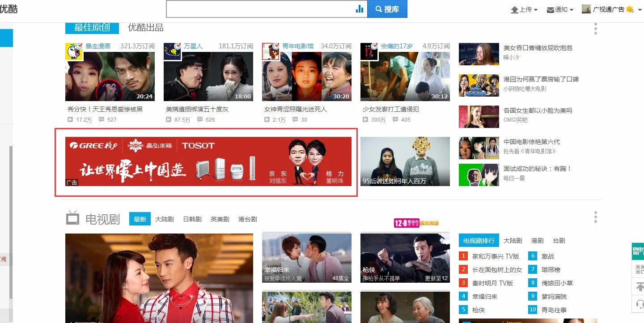Click the 95后讲述如何年入百万 video thumbnail
This screenshot has width=644, height=323.
click(405, 161)
